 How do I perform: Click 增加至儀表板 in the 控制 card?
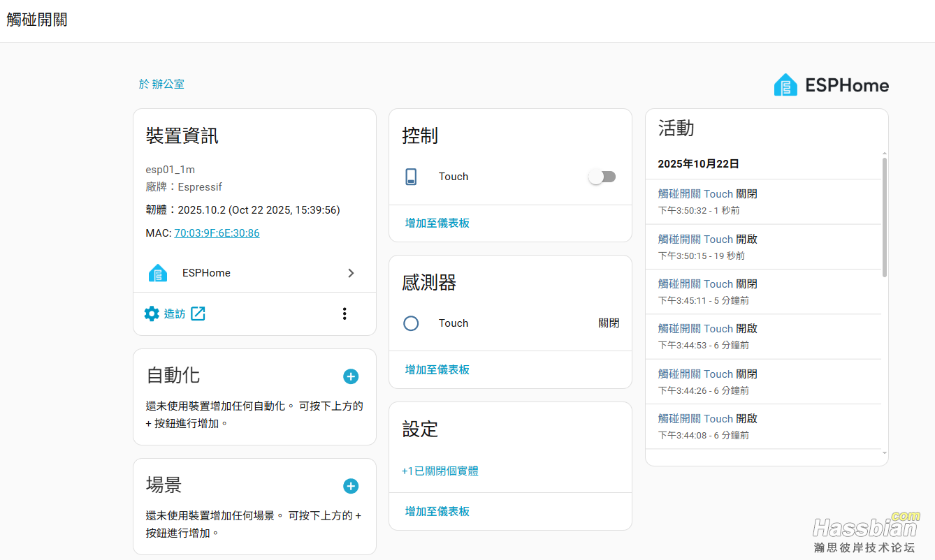pos(437,223)
